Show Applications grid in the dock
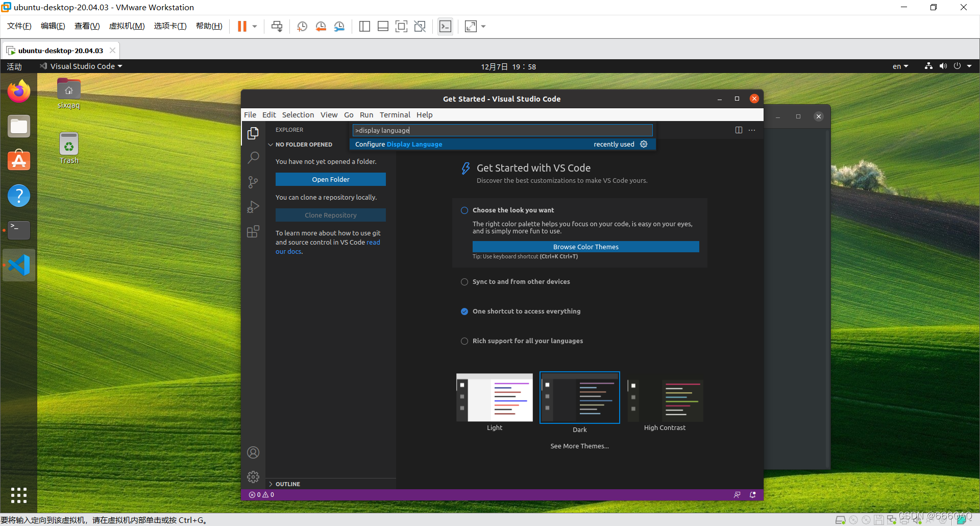This screenshot has height=526, width=980. [x=19, y=495]
